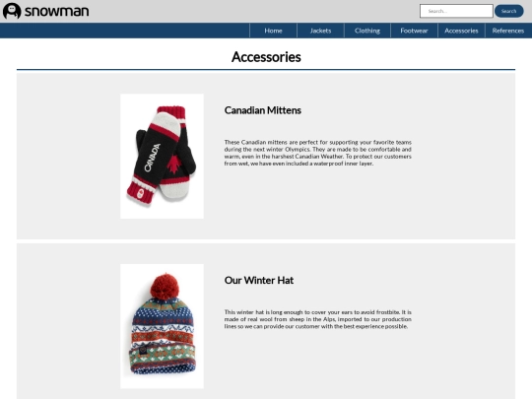Image resolution: width=532 pixels, height=399 pixels.
Task: Click the blue Search button
Action: 509,11
